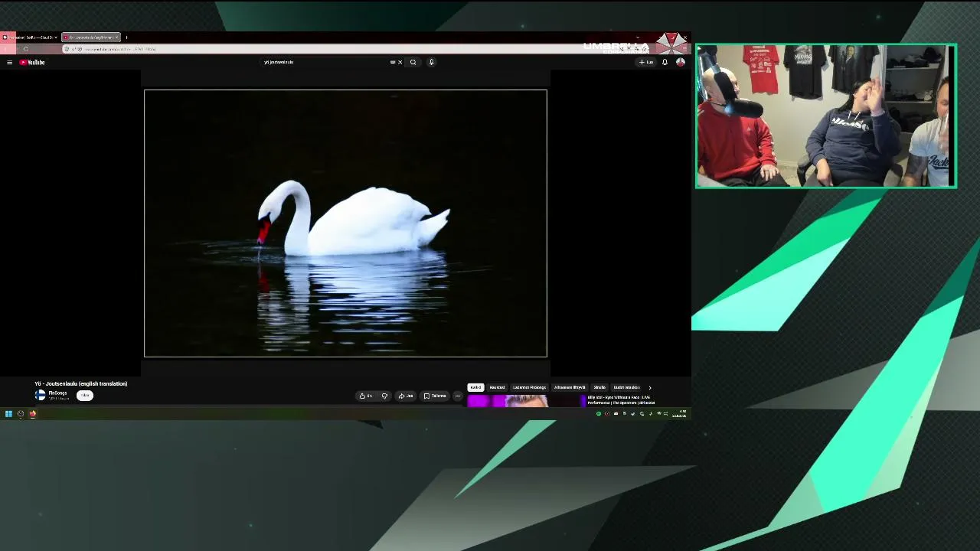
Task: Click the red circular tray icon
Action: pos(607,414)
